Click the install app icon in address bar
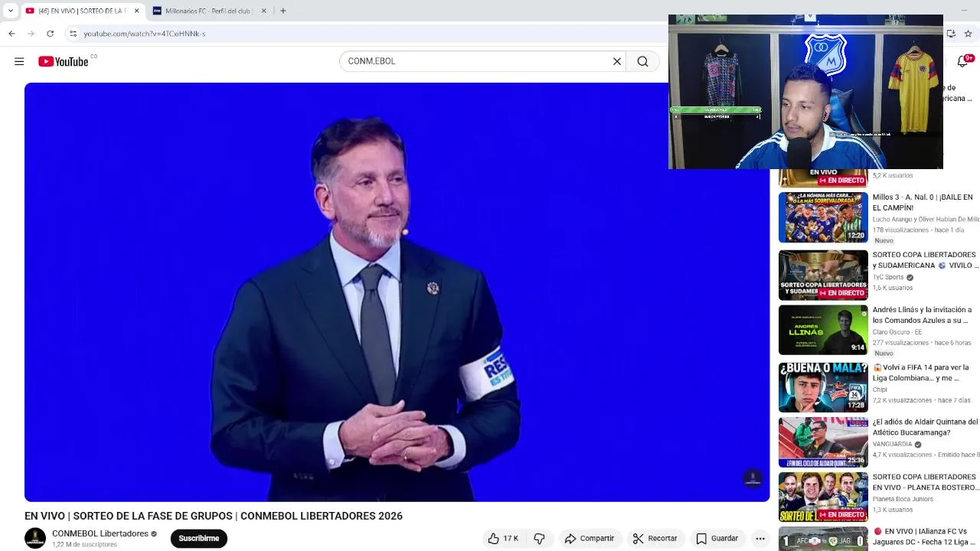Viewport: 980px width, 551px height. click(951, 34)
